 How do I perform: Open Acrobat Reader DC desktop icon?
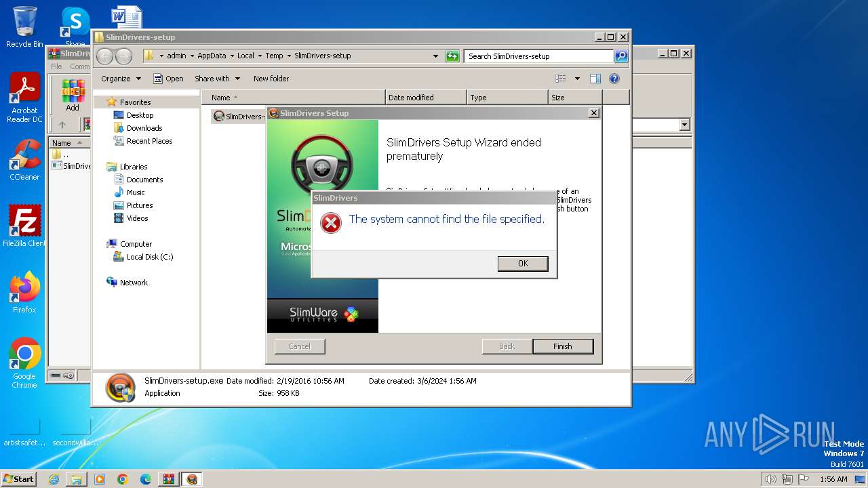pos(24,98)
